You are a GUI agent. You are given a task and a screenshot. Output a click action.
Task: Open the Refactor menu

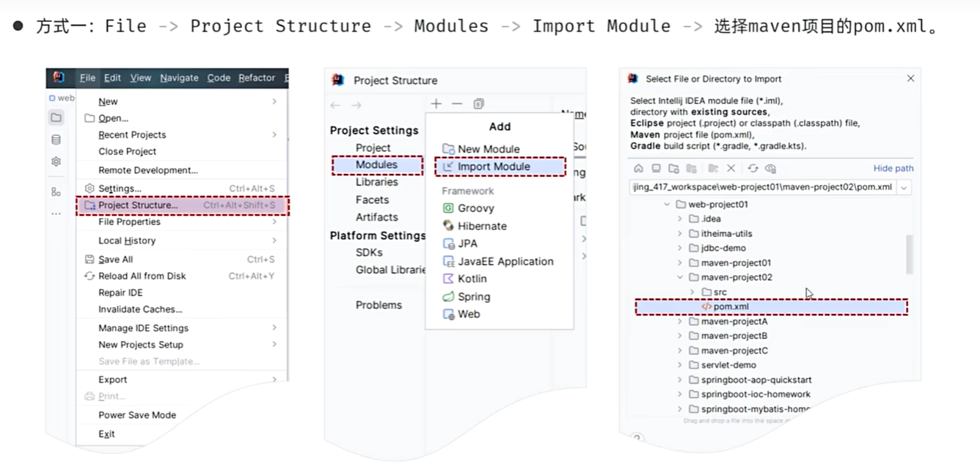pyautogui.click(x=257, y=78)
